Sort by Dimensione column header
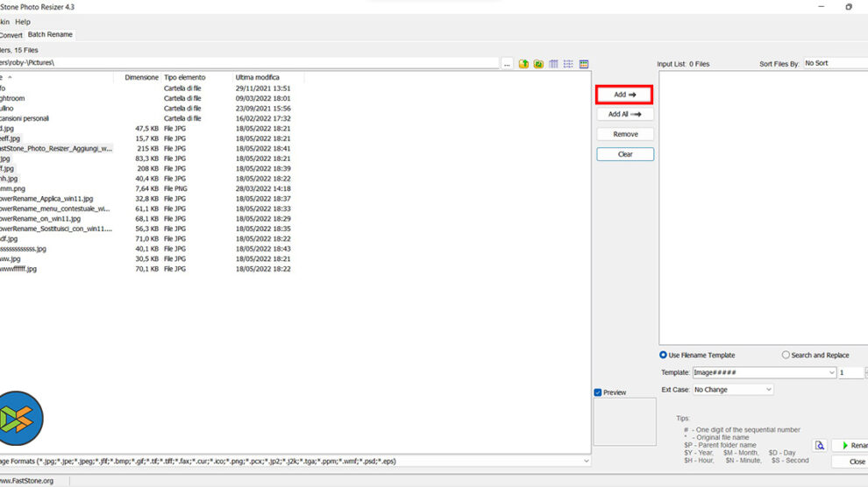Viewport: 868px width, 487px height. coord(142,77)
